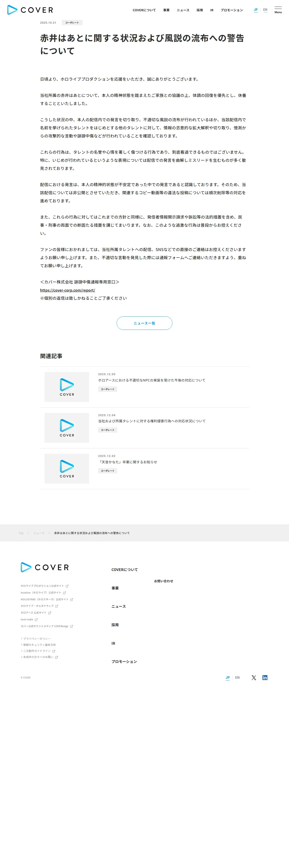289x868 pixels.
Task: Open thumbnail of 天音かなた 卒業 article
Action: [x=67, y=469]
